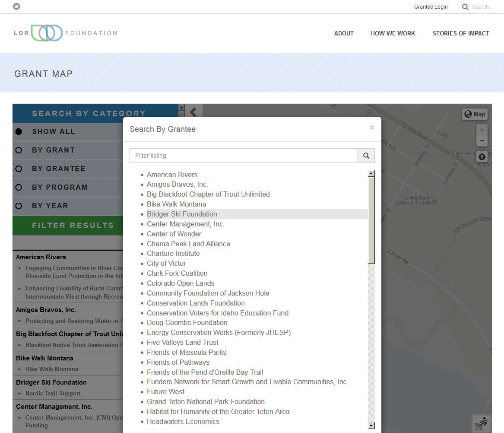Open the Twitter bird icon link
Image resolution: width=504 pixels, height=433 pixels.
click(x=16, y=6)
